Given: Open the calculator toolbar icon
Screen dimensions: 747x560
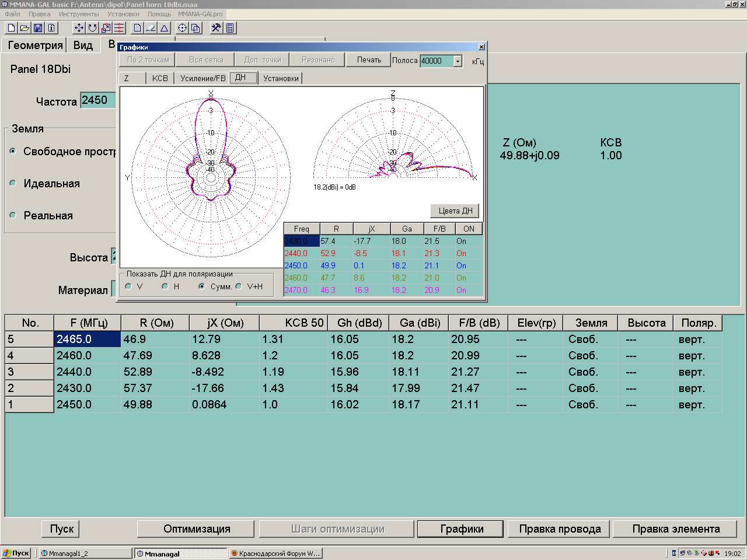Looking at the screenshot, I should (230, 28).
